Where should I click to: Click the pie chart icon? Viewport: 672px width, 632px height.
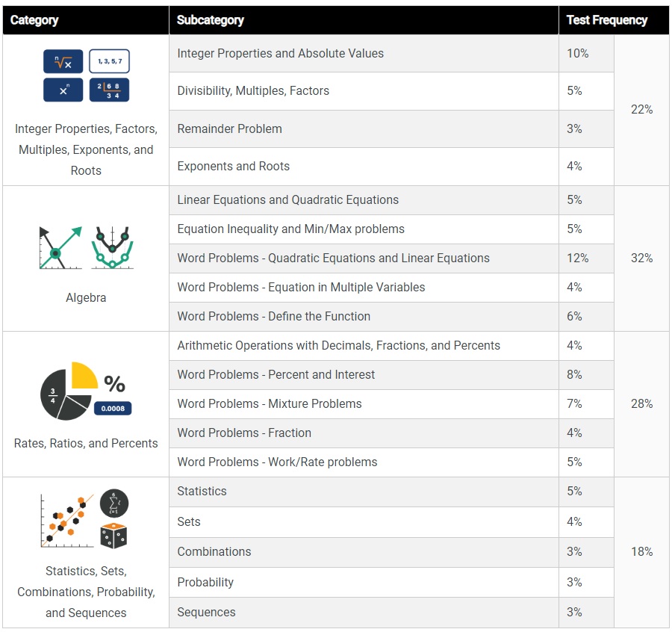[x=67, y=391]
